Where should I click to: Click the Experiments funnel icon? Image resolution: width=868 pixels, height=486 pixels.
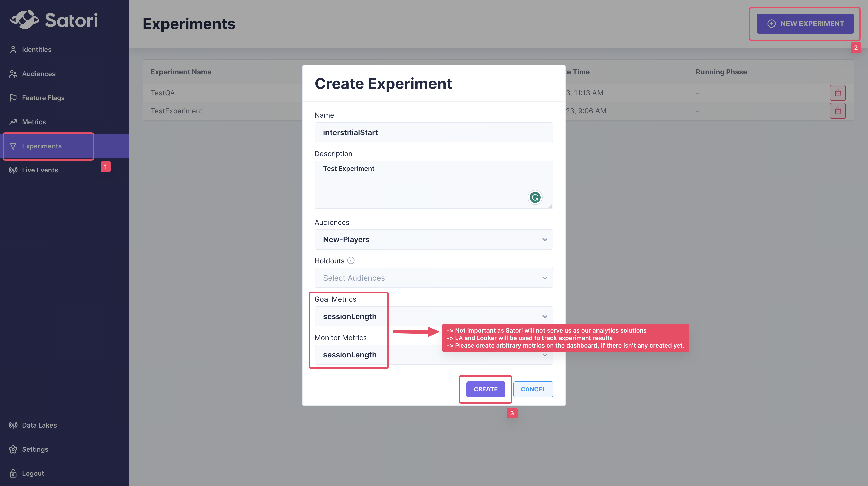13,146
